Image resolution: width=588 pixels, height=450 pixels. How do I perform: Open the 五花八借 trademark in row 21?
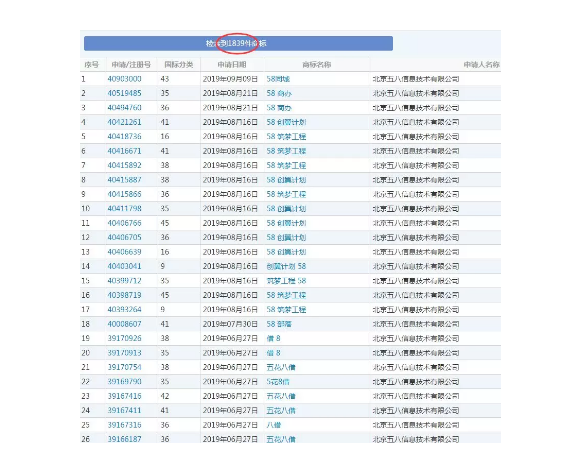[281, 367]
